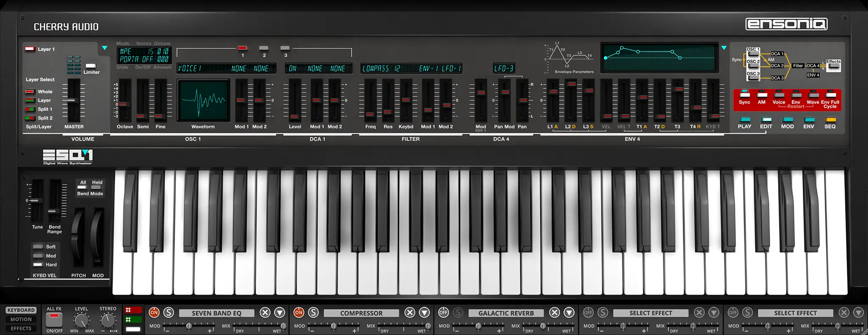
Task: Set Bend Mode to All
Action: pos(82,187)
